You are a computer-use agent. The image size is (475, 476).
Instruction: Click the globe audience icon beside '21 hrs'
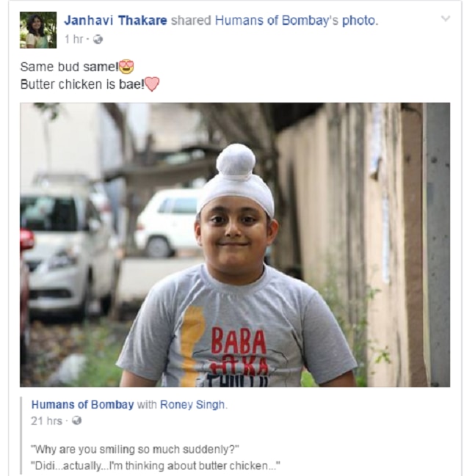77,420
